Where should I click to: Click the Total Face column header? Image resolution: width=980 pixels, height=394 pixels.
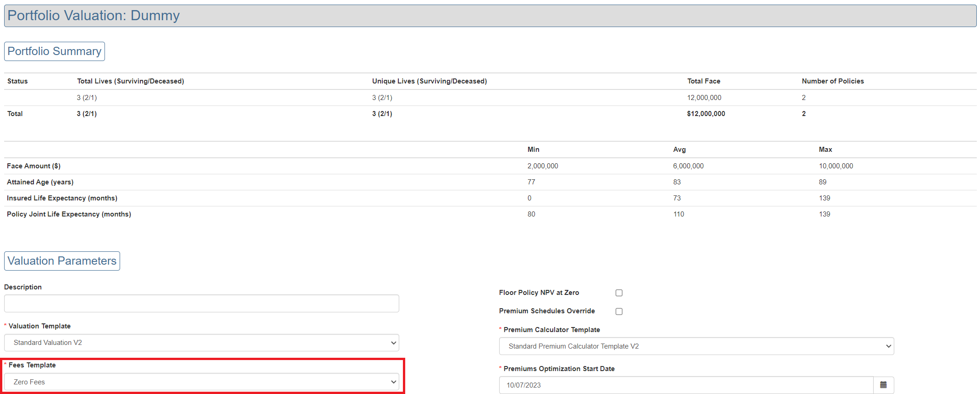[704, 81]
